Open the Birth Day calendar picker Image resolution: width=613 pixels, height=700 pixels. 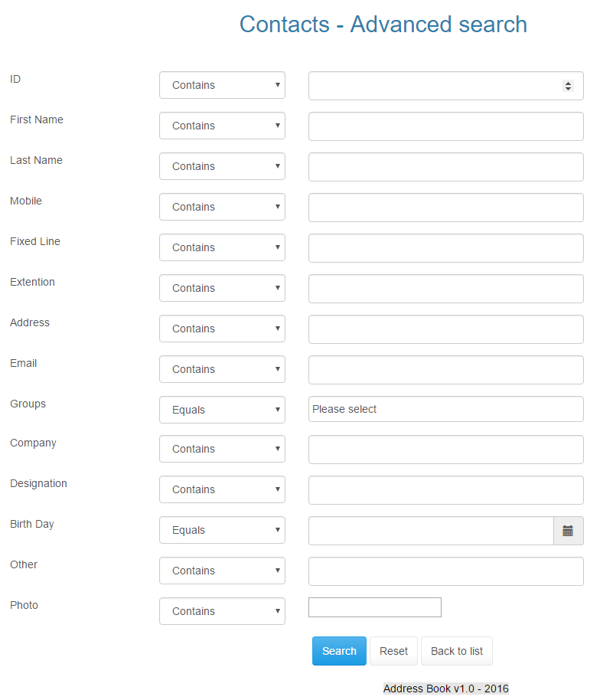point(568,530)
